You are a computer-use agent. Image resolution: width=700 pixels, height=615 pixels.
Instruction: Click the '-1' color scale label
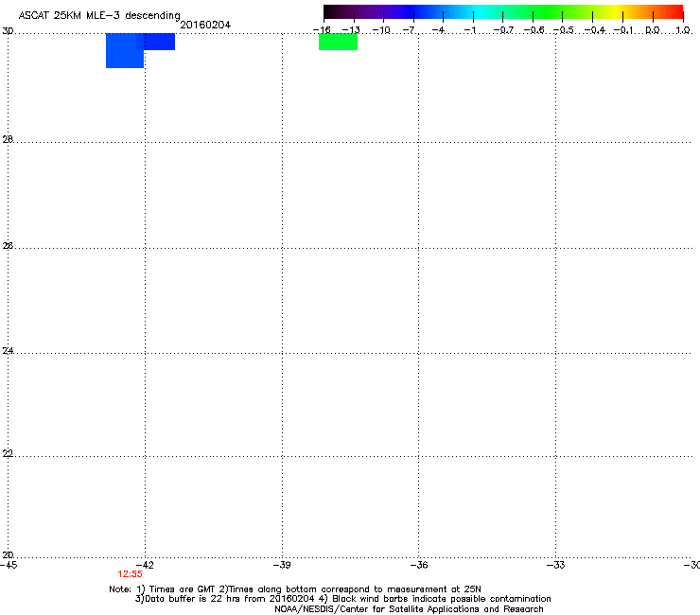[x=469, y=30]
